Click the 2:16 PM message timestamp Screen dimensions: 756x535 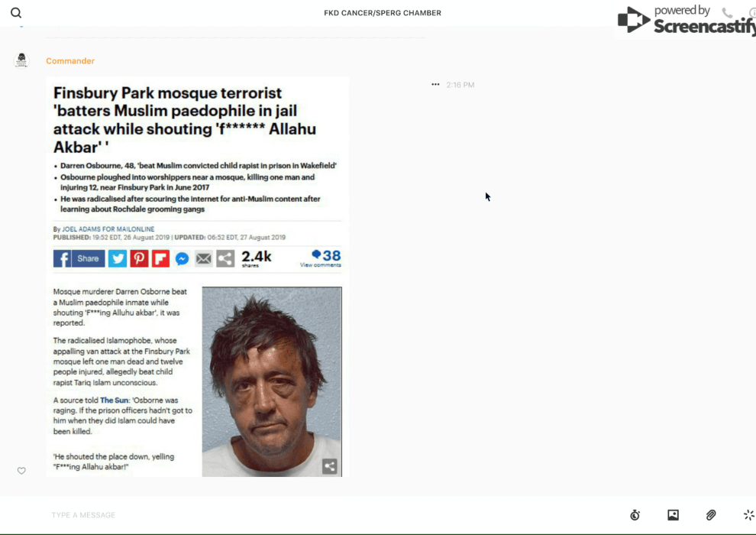tap(460, 85)
